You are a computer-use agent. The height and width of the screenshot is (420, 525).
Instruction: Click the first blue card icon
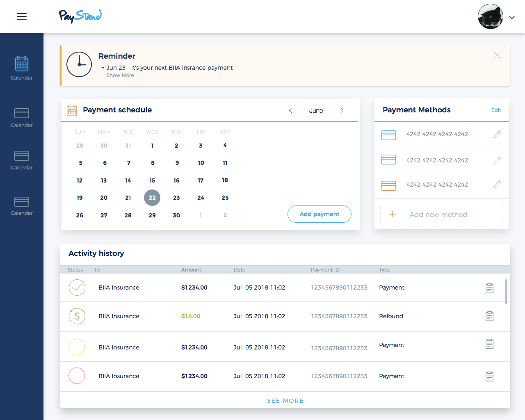click(389, 135)
